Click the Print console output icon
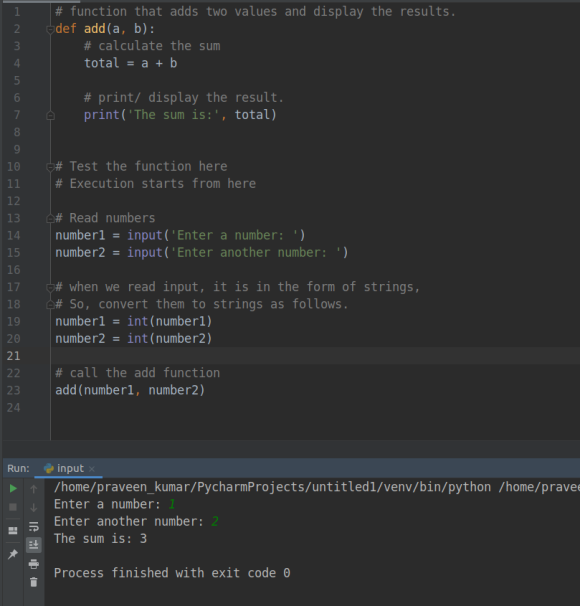The height and width of the screenshot is (606, 580). point(34,564)
